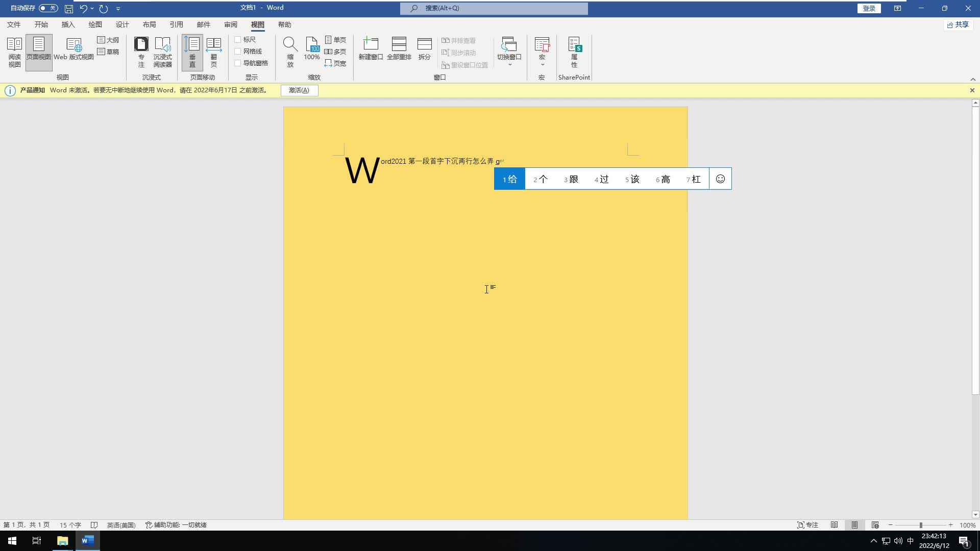Image resolution: width=980 pixels, height=551 pixels.
Task: Choose One Page (单页) zoom
Action: coord(335,40)
